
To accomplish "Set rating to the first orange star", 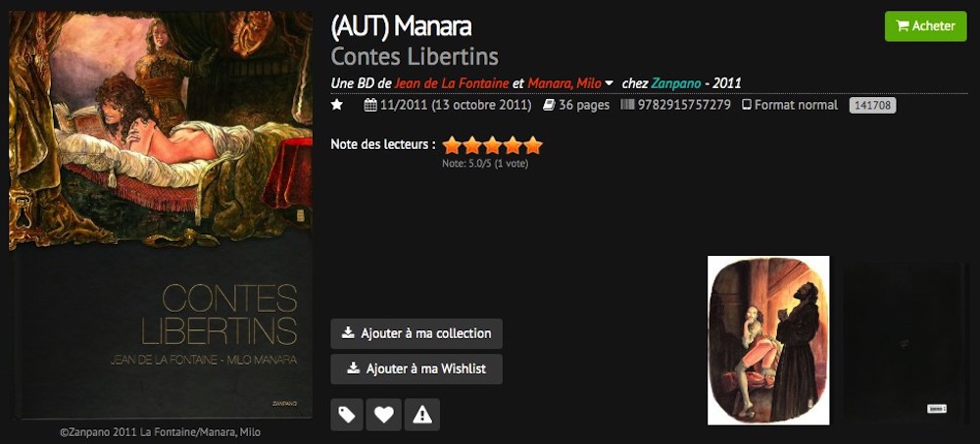I will [x=452, y=146].
